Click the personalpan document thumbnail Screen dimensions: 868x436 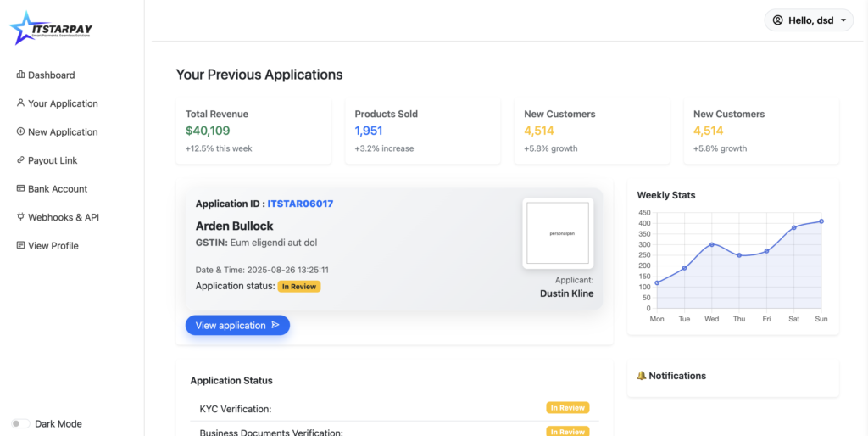point(557,233)
